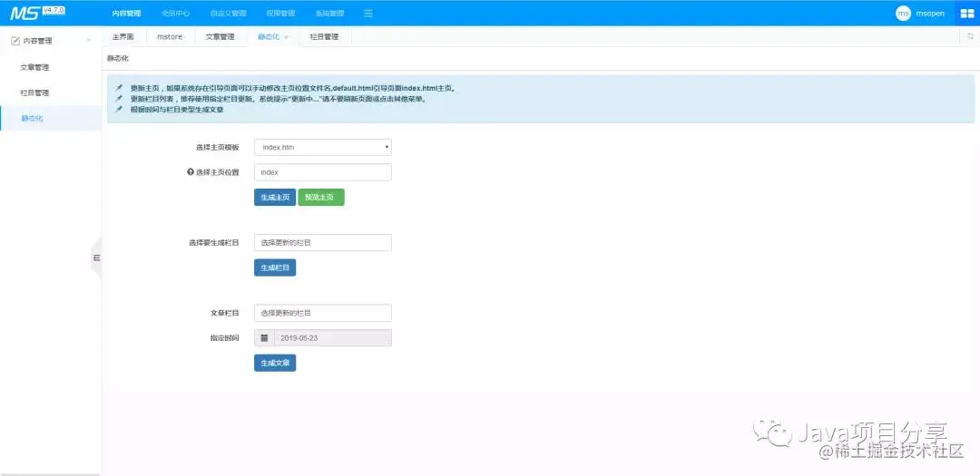
Task: Select 内容管理 in the top navigation
Action: click(x=127, y=13)
